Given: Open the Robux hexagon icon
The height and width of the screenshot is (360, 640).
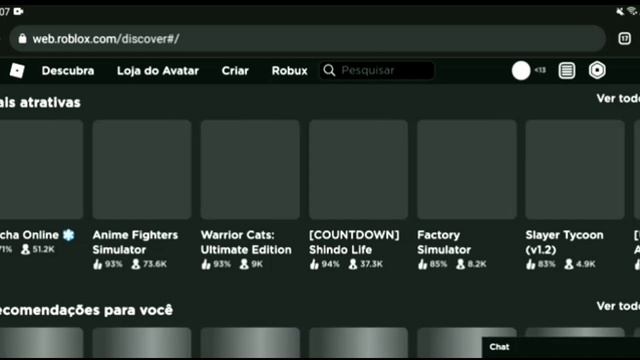Looking at the screenshot, I should coord(597,70).
